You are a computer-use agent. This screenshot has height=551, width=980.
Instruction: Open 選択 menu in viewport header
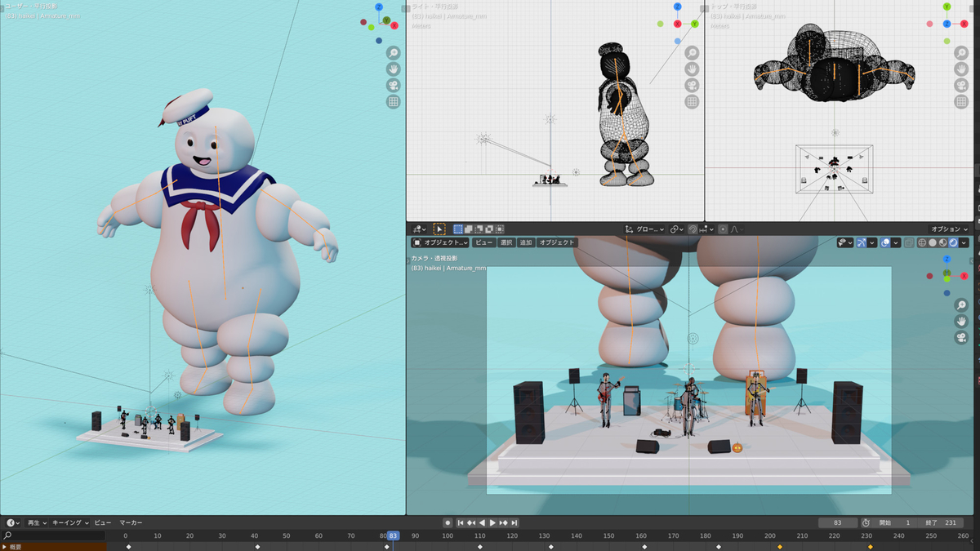(506, 242)
